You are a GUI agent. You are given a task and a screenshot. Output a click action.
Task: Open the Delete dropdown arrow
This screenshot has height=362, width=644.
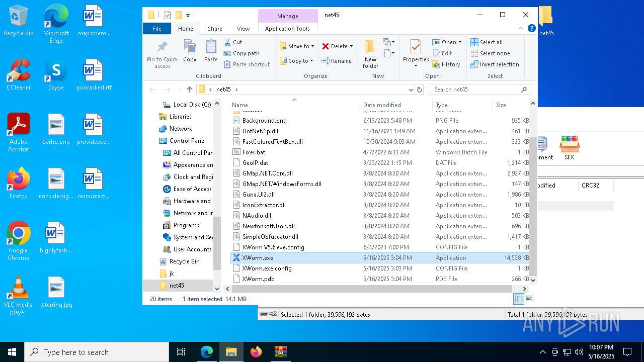(351, 46)
